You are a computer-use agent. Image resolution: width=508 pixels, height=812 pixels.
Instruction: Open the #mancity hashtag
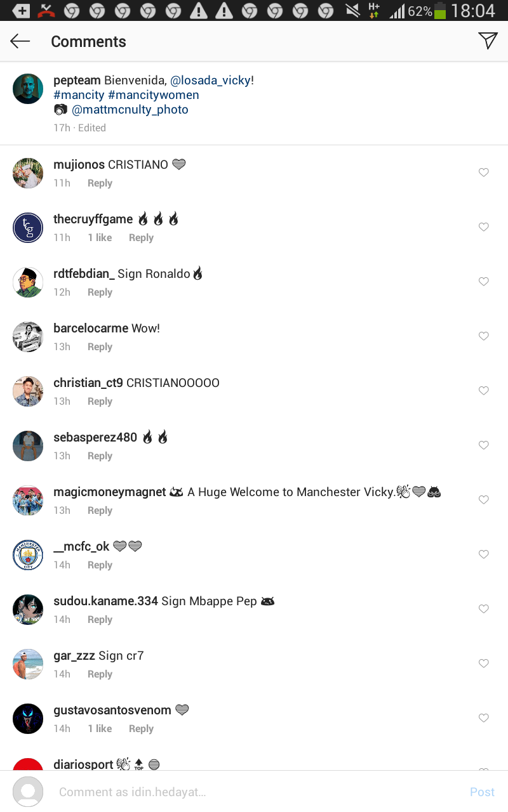[79, 95]
